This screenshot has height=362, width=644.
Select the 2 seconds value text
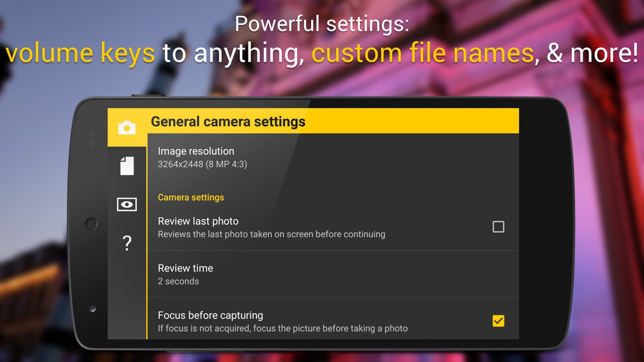pyautogui.click(x=178, y=281)
